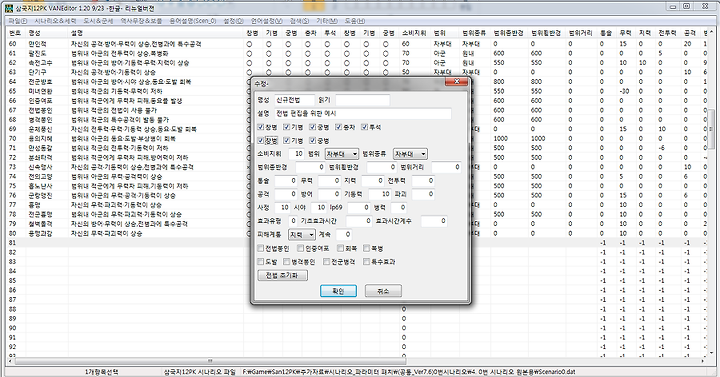Uncheck the 충차 checkbox in the dialog
The image size is (720, 377).
click(x=339, y=127)
